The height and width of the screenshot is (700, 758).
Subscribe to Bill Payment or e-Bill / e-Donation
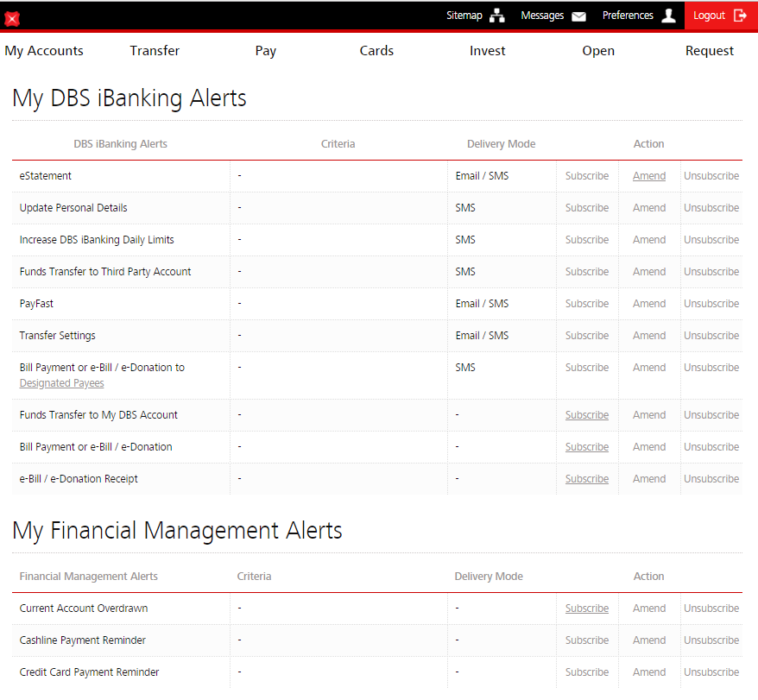point(587,447)
